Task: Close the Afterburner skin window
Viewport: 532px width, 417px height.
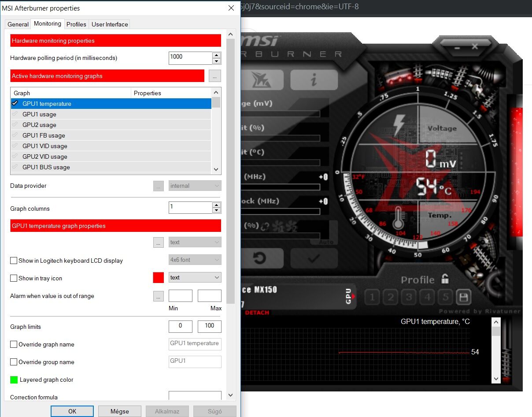Action: pyautogui.click(x=474, y=46)
